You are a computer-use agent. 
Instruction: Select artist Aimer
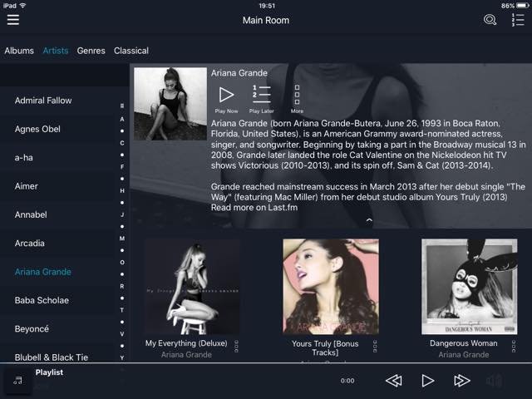pos(57,186)
